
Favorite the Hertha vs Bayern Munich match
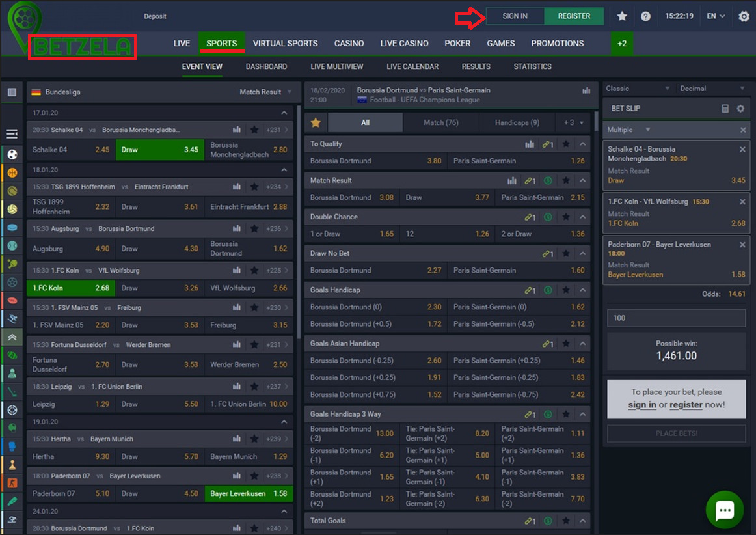point(254,439)
